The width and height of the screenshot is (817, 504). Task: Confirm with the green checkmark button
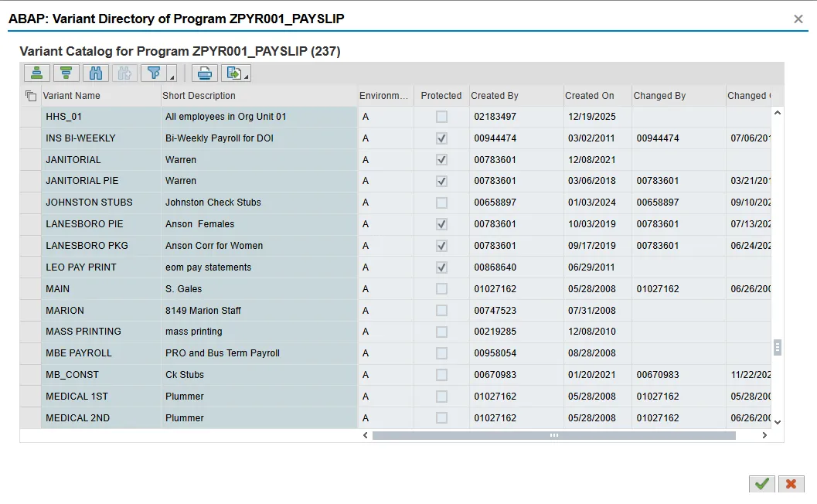tap(762, 484)
